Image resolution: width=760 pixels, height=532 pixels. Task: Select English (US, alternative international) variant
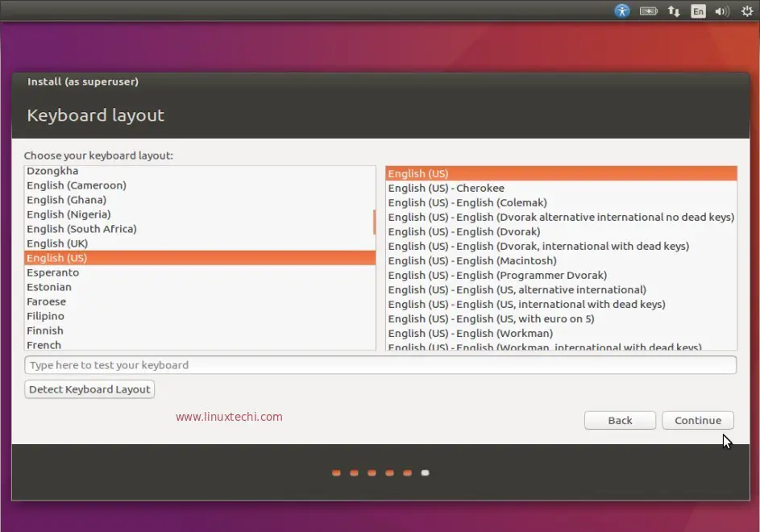click(561, 290)
